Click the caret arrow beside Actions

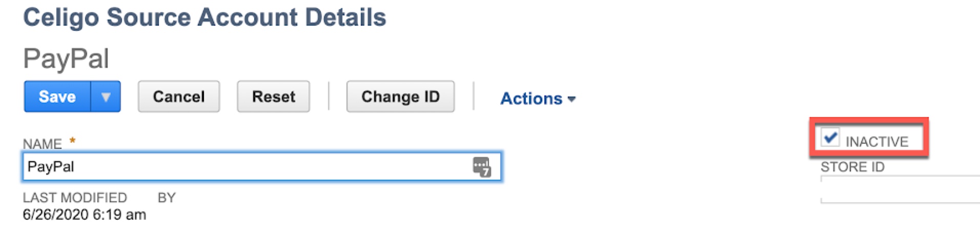pos(571,99)
